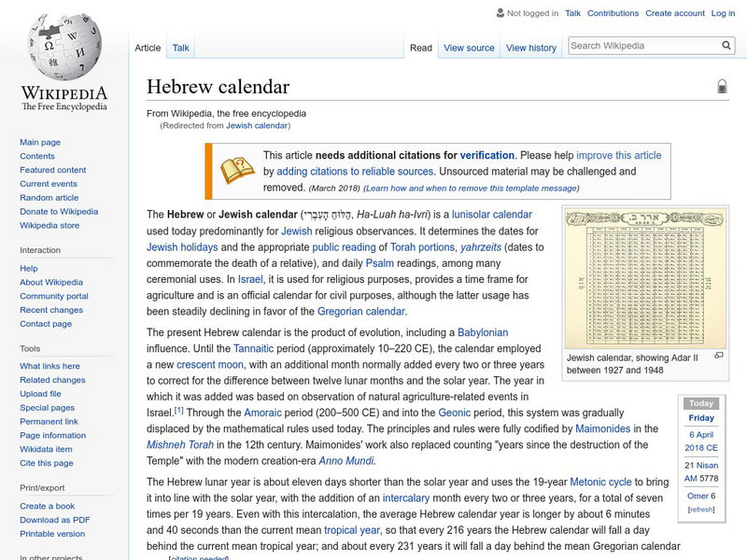The height and width of the screenshot is (560, 747).
Task: Open Contents in the sidebar
Action: click(37, 156)
